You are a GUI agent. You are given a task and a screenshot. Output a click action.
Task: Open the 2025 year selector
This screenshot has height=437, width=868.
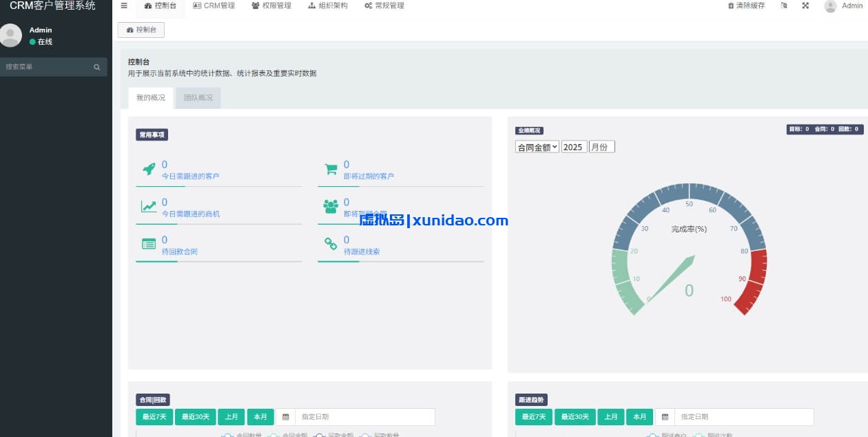(x=573, y=146)
